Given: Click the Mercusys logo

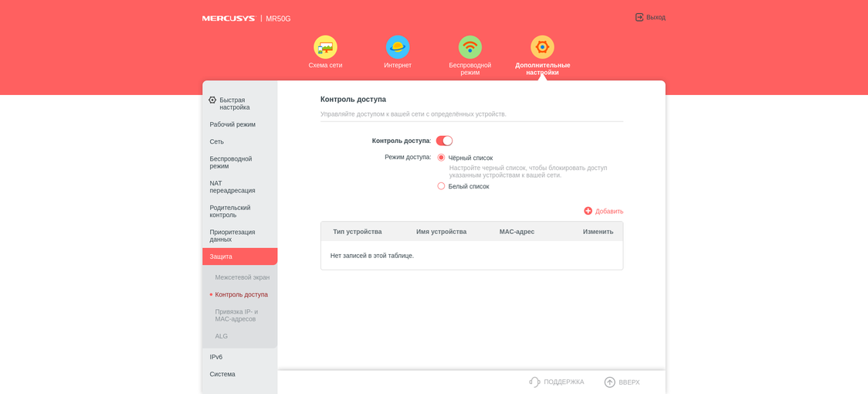Looking at the screenshot, I should [229, 19].
